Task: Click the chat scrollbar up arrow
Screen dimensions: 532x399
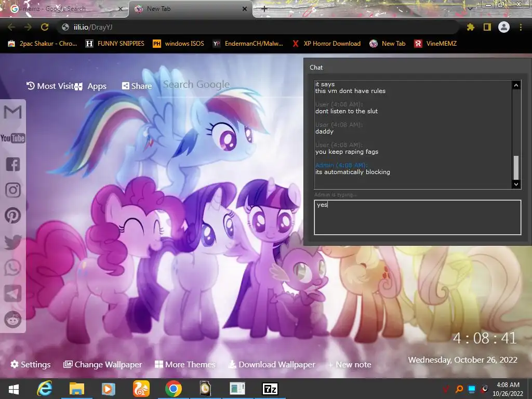Action: point(516,85)
